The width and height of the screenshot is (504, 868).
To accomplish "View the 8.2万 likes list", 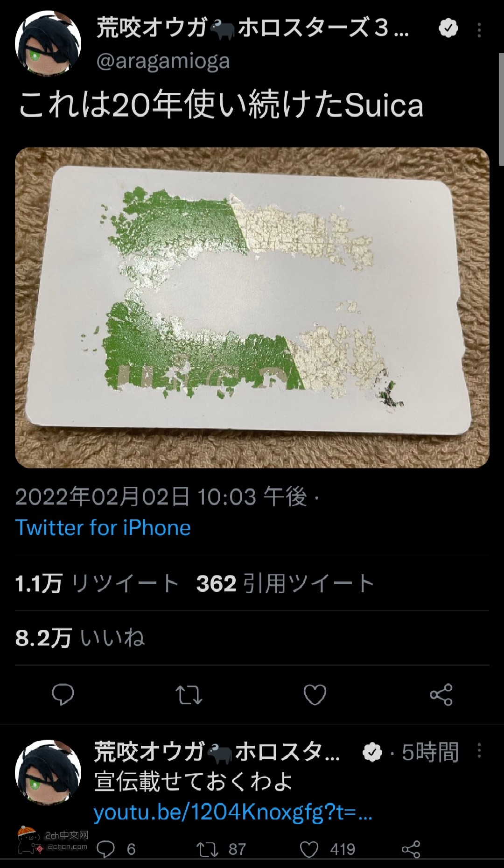I will pyautogui.click(x=80, y=638).
